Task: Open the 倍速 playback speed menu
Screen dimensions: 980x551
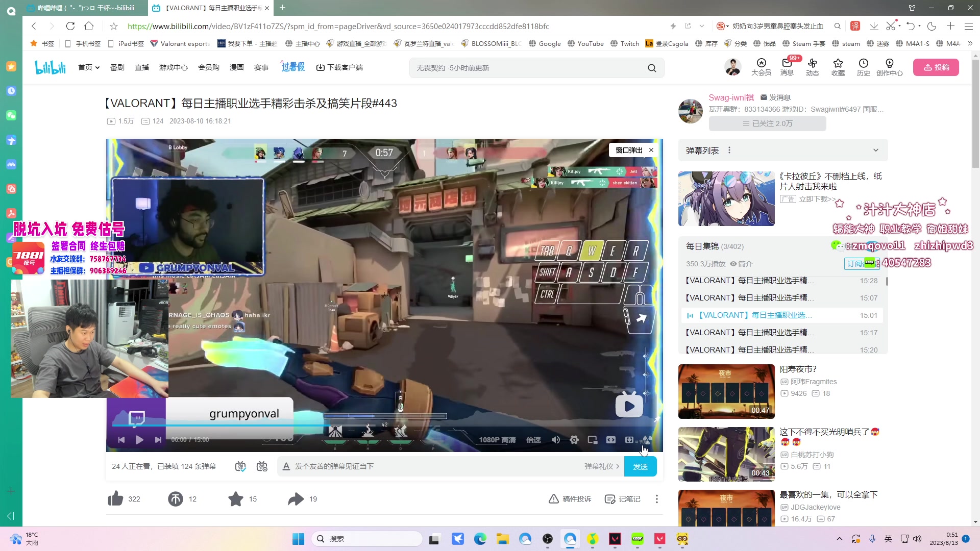Action: [x=533, y=440]
